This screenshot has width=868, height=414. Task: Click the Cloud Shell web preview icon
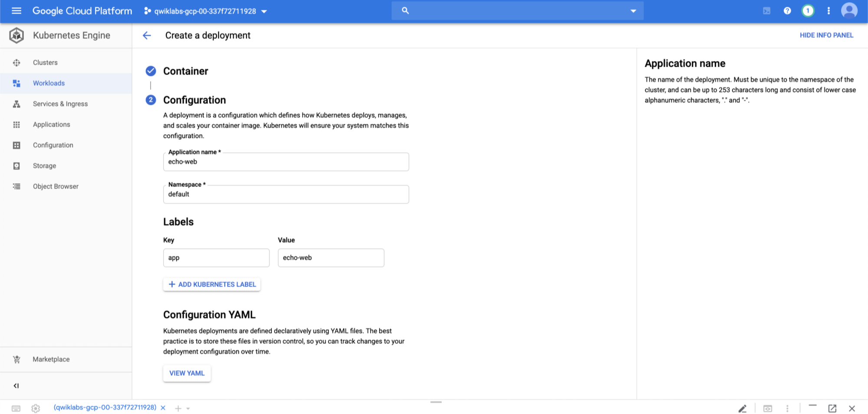768,408
